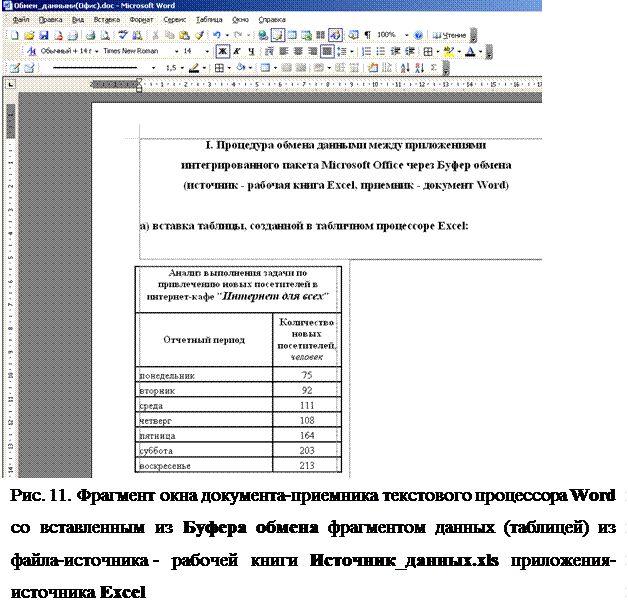The width and height of the screenshot is (628, 614).
Task: Toggle center alignment
Action: 298,52
